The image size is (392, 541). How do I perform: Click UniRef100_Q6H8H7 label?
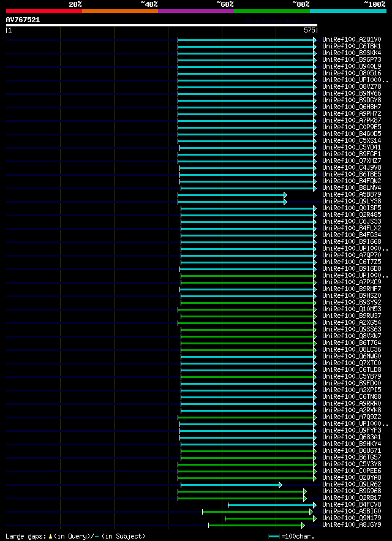coord(352,107)
